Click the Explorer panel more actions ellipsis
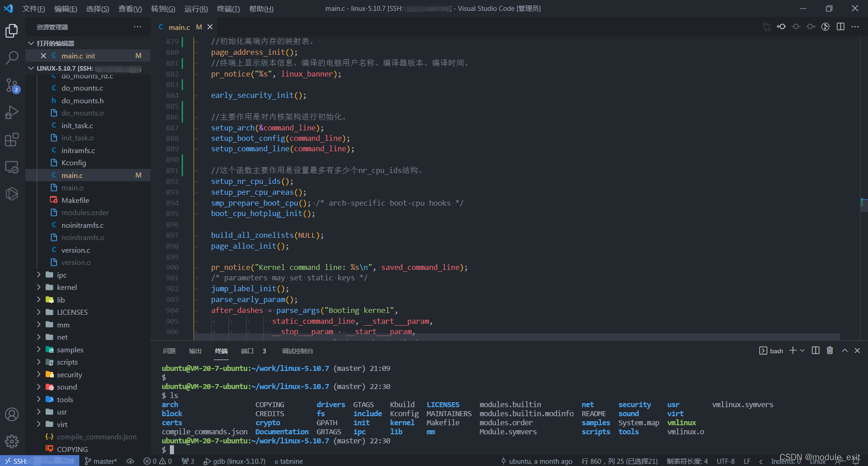 click(137, 27)
